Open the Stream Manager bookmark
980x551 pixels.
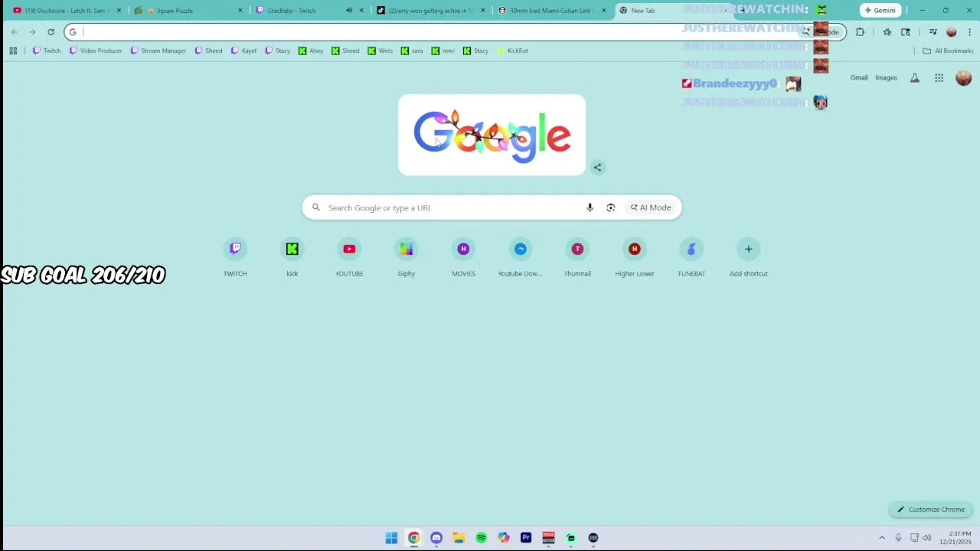coord(158,51)
